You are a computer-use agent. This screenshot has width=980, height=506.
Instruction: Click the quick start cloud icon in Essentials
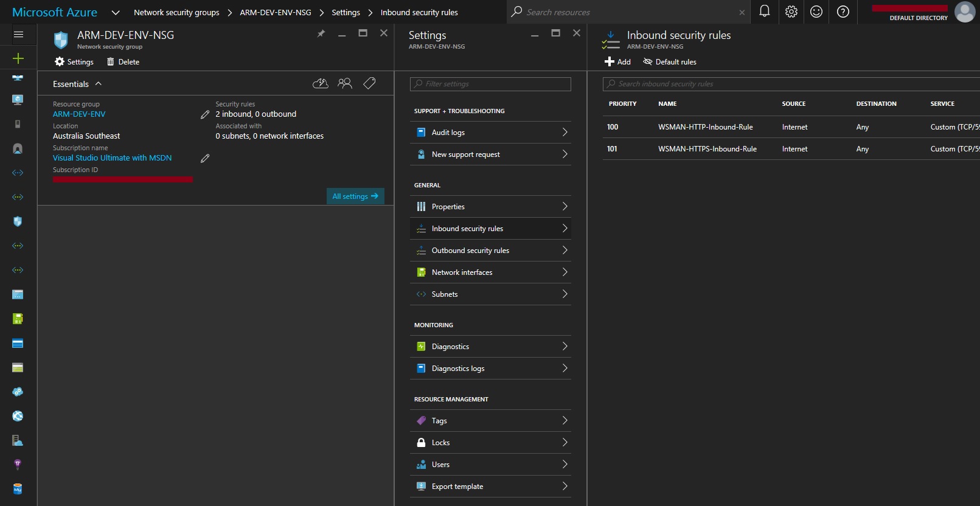coord(321,83)
